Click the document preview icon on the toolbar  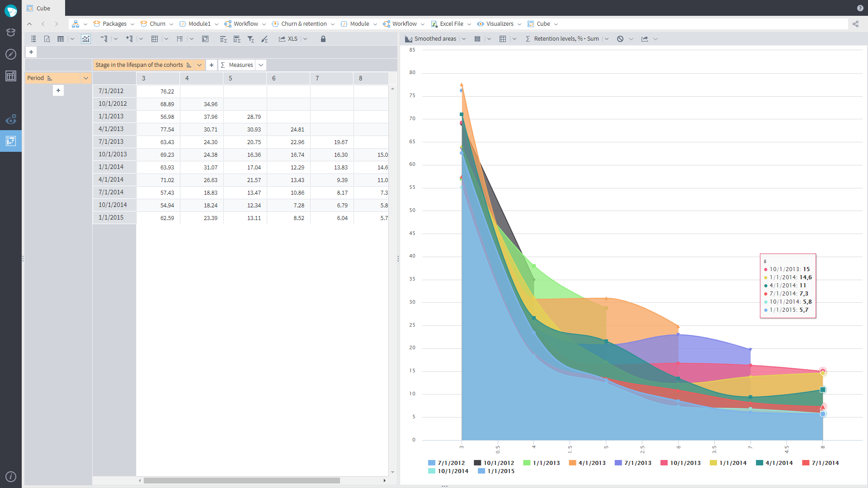[47, 39]
